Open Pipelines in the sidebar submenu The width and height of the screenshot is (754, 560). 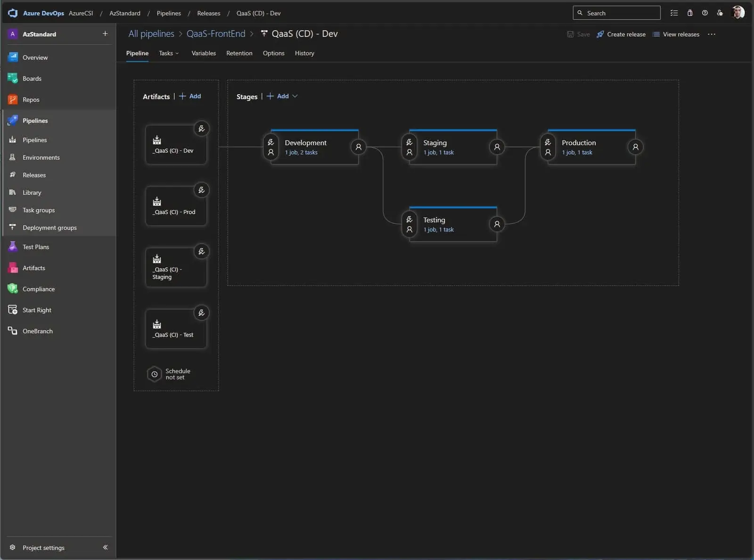35,140
